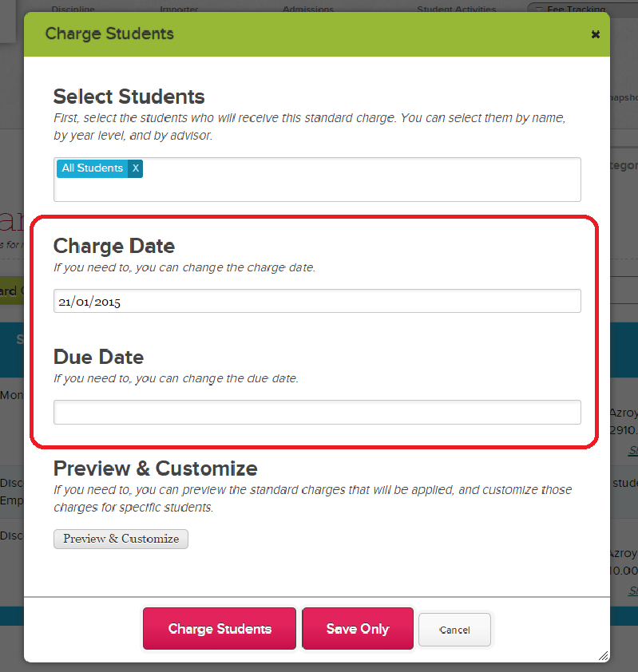This screenshot has width=638, height=672.
Task: Click the Charge Students dialog title text
Action: click(109, 34)
